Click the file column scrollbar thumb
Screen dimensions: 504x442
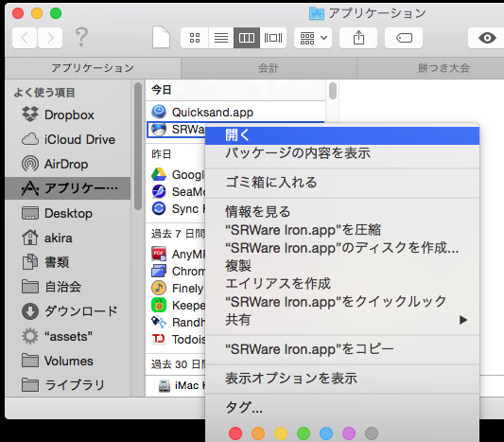pos(333,91)
